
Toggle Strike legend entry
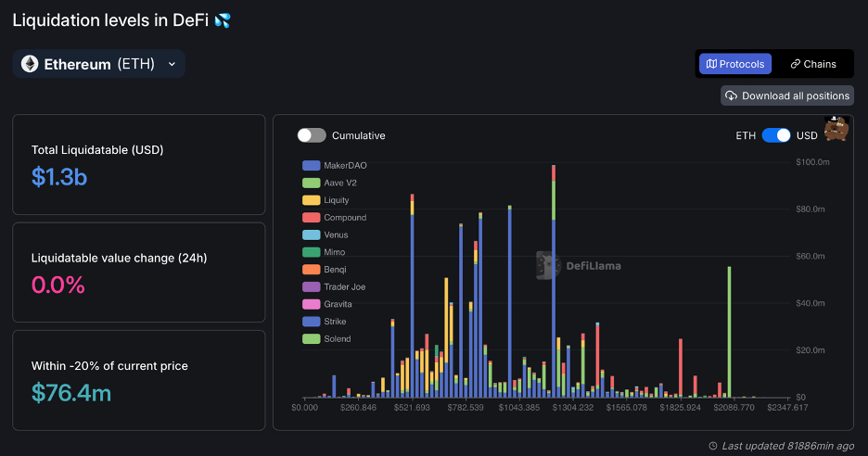pyautogui.click(x=325, y=322)
